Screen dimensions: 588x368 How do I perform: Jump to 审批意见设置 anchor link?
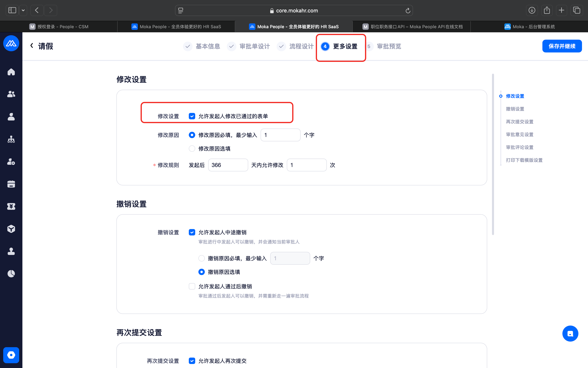click(x=519, y=134)
